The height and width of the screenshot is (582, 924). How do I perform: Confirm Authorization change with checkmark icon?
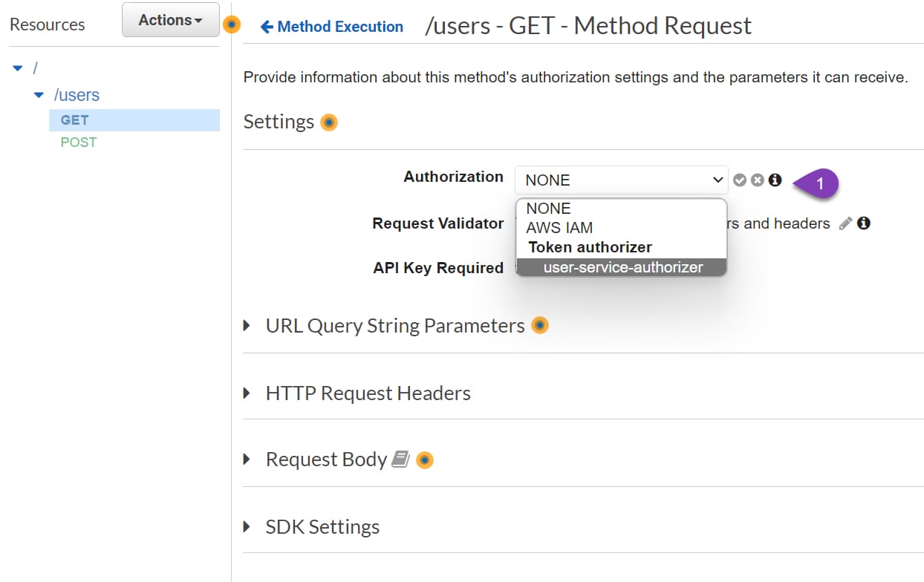(740, 180)
